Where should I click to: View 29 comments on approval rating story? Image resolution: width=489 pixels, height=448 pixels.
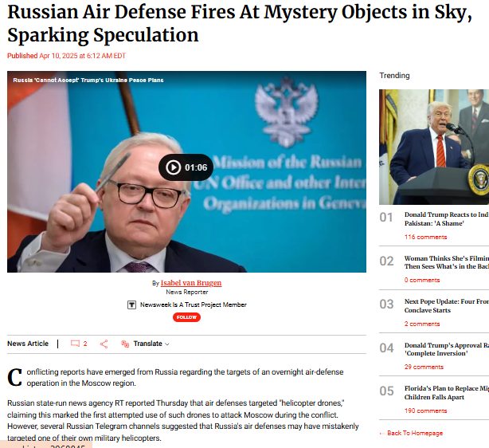click(424, 367)
